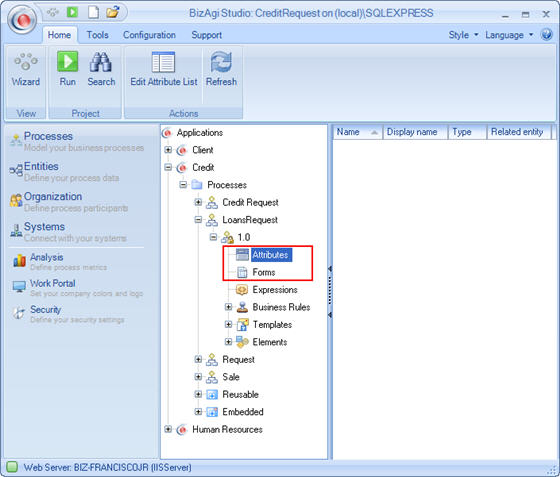The image size is (560, 477).
Task: Switch to the Tools ribbon tab
Action: (98, 35)
